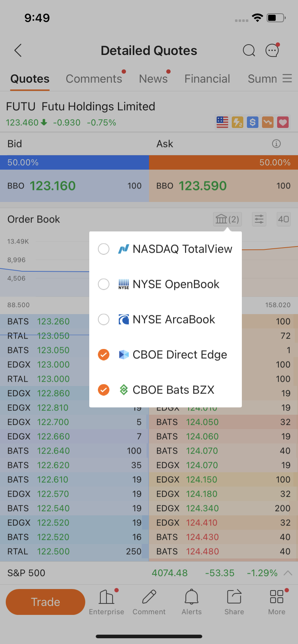Open the Bid/Ask info icon
Image resolution: width=298 pixels, height=644 pixels.
coord(276,144)
